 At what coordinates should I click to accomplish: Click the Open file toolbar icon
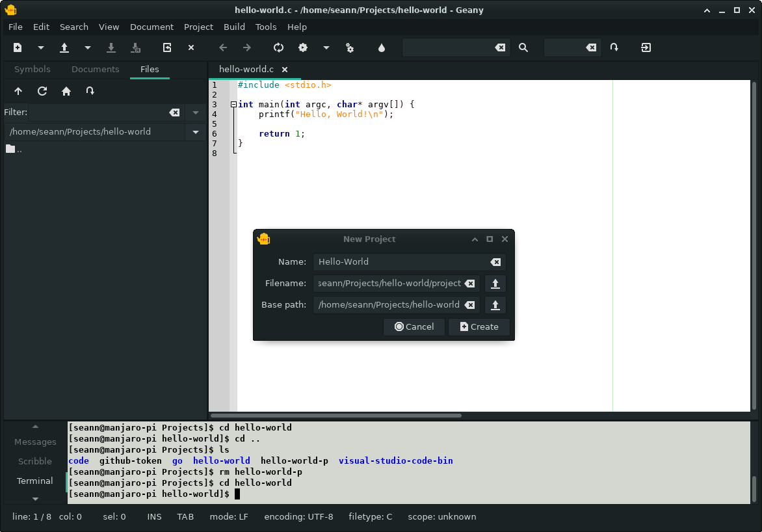(x=64, y=47)
